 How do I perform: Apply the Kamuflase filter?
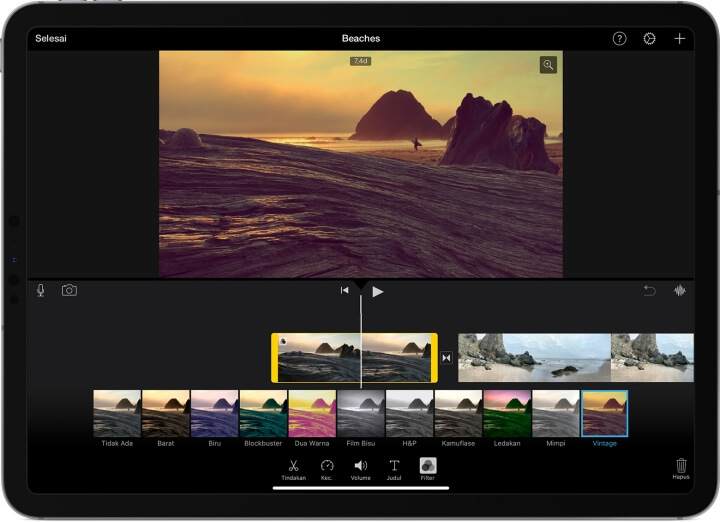click(458, 414)
